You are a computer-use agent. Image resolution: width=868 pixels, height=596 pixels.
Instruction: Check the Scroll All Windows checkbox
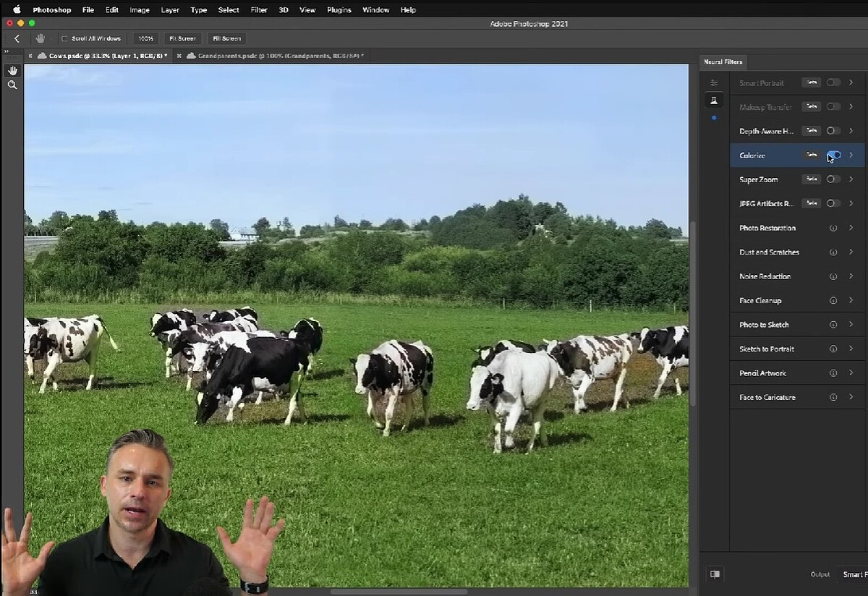pyautogui.click(x=64, y=38)
